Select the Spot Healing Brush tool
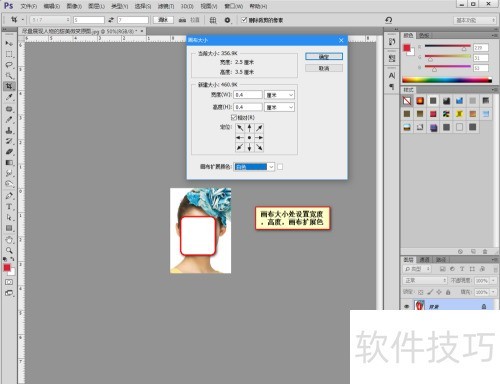 coord(9,109)
